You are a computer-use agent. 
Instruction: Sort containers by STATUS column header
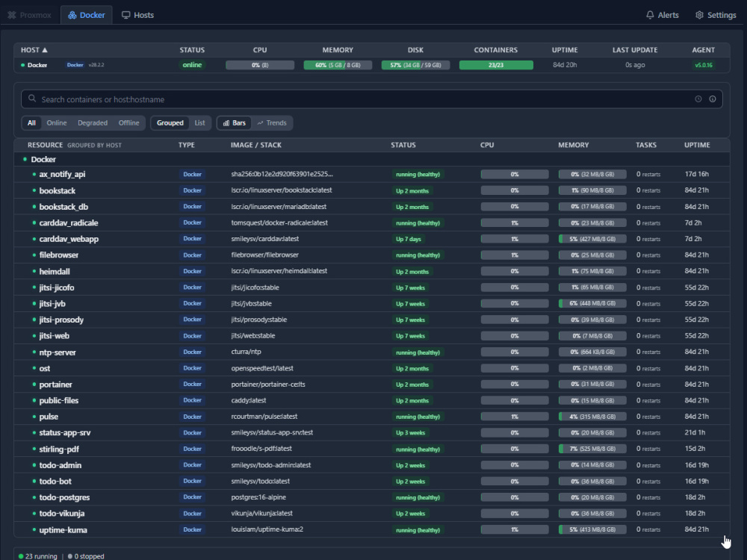click(403, 145)
